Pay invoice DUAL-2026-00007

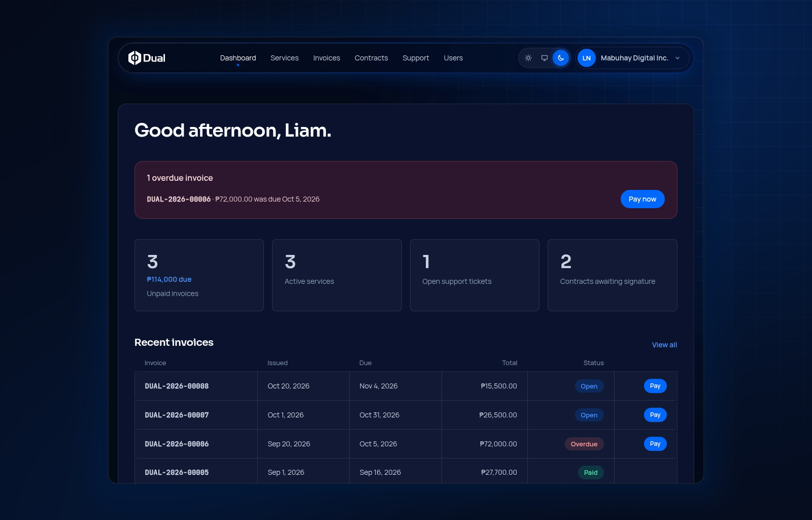(655, 415)
